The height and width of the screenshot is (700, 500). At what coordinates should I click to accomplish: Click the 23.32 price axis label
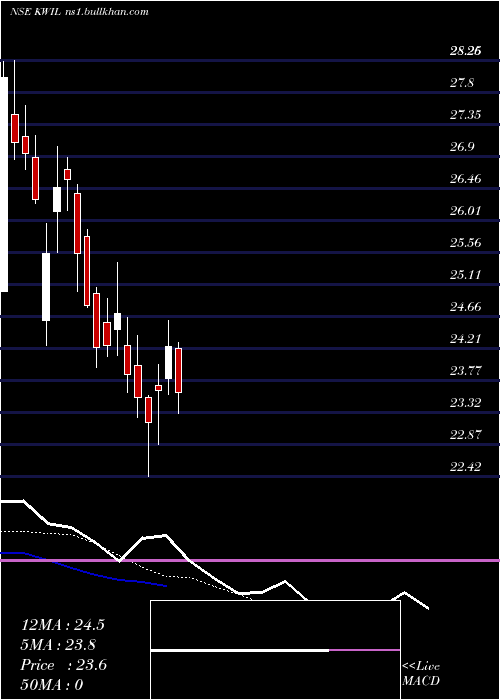tap(465, 403)
